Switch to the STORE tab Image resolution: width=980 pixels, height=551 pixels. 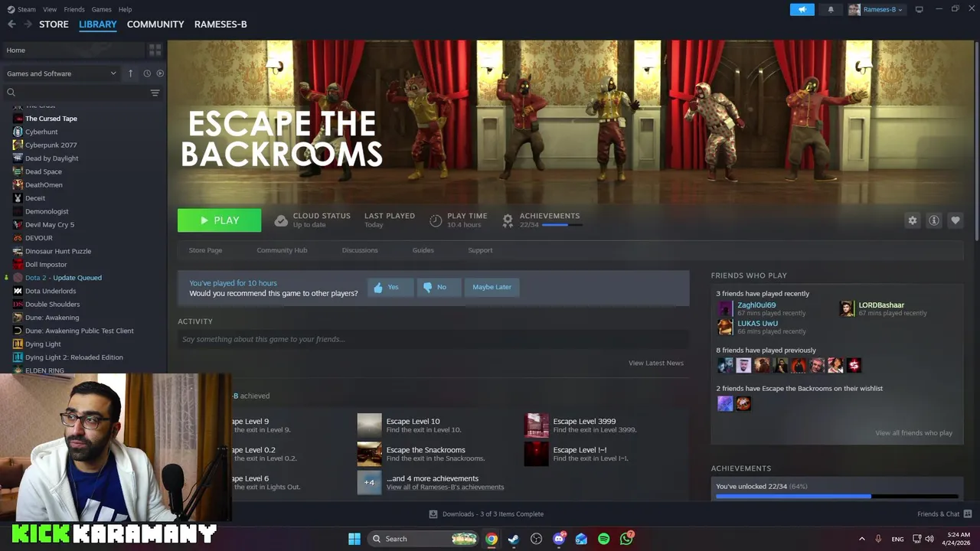point(54,24)
